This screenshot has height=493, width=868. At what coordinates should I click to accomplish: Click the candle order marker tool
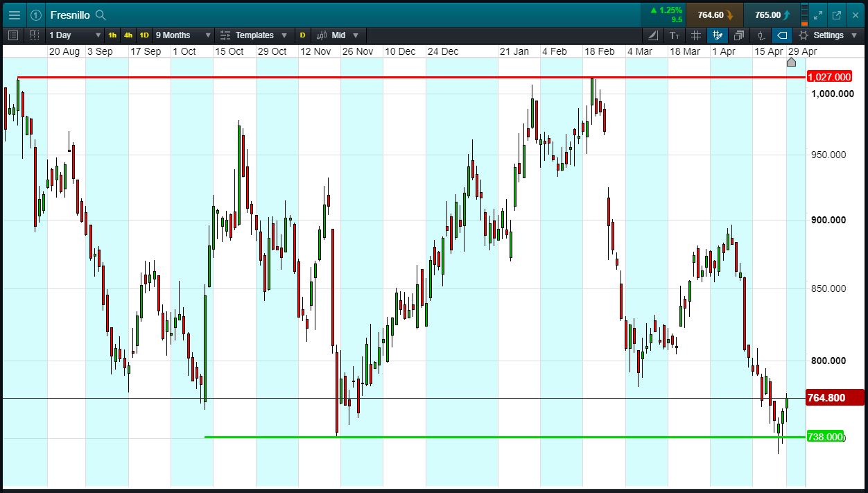761,35
